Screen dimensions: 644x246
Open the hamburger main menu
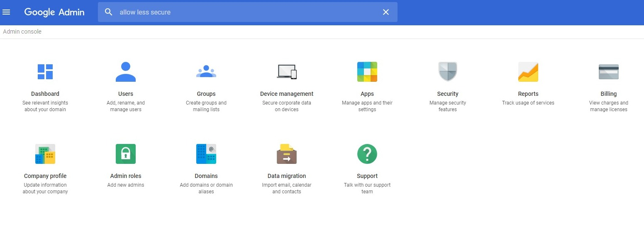point(6,12)
